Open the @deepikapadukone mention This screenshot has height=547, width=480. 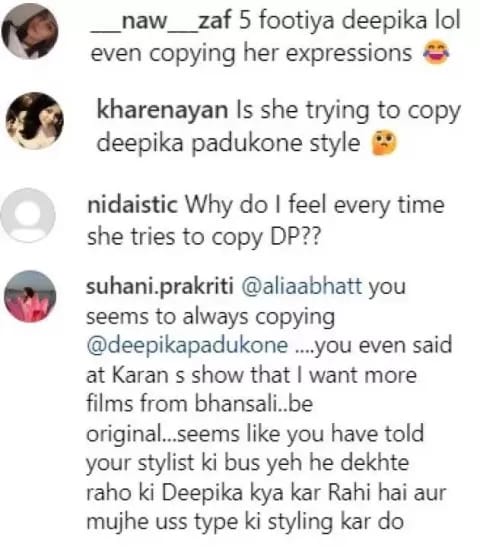click(187, 346)
